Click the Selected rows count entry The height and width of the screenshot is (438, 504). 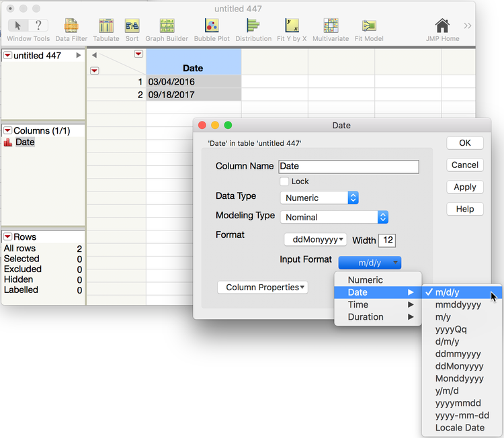tap(43, 259)
